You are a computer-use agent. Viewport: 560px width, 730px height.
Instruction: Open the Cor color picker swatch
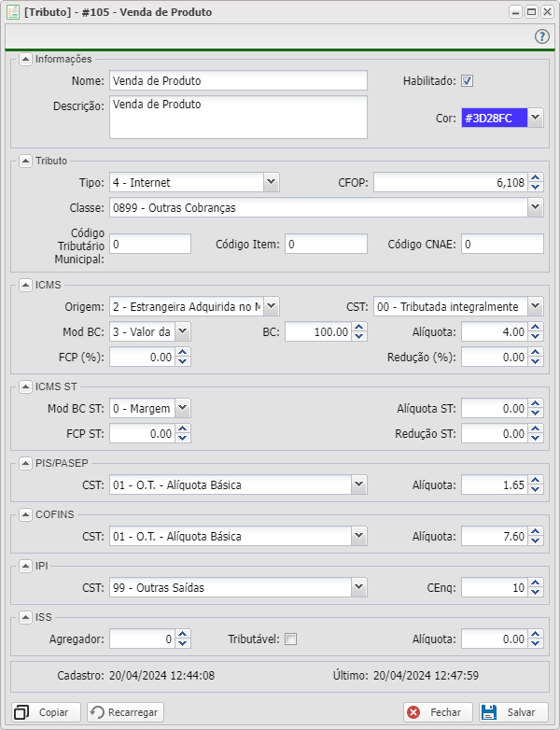[495, 118]
